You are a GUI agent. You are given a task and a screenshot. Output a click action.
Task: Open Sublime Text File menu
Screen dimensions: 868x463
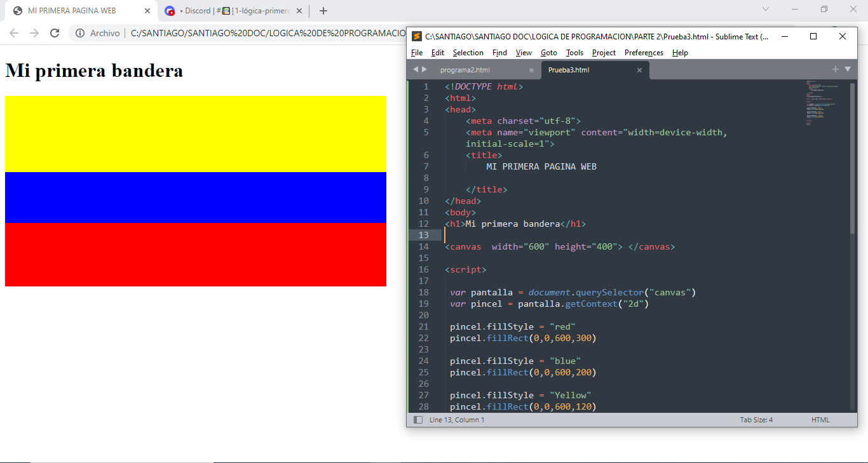pos(417,53)
